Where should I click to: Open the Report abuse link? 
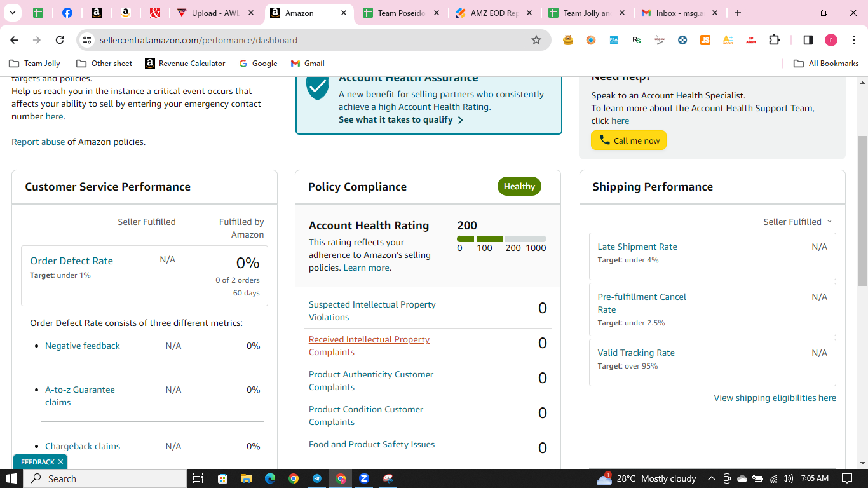[38, 142]
